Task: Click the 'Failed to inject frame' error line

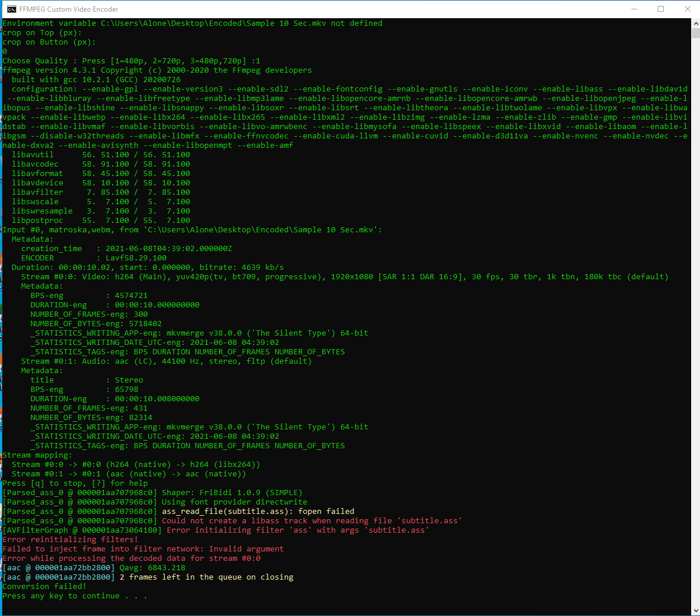Action: pyautogui.click(x=143, y=549)
